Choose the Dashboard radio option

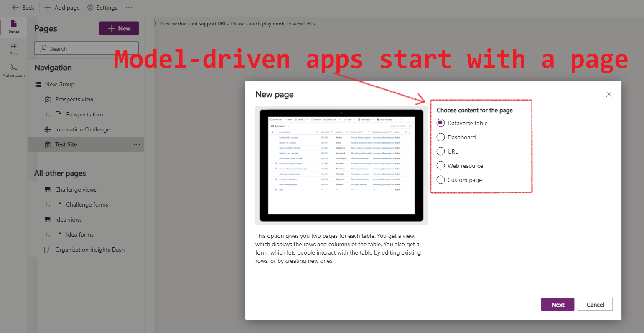point(440,137)
